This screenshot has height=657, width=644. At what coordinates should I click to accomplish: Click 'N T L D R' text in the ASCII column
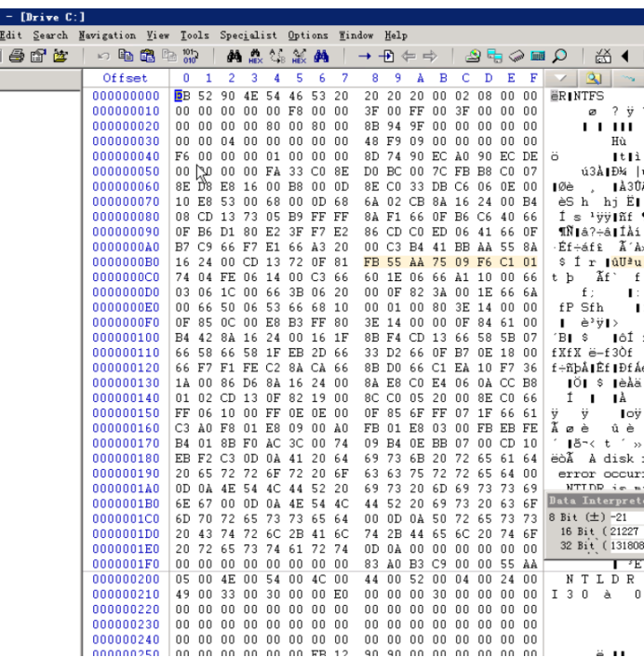pos(600,579)
